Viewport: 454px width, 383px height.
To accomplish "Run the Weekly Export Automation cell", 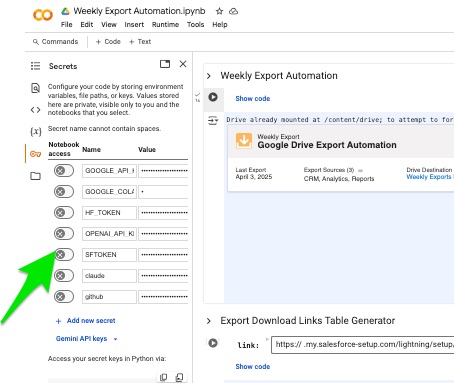I will (213, 97).
